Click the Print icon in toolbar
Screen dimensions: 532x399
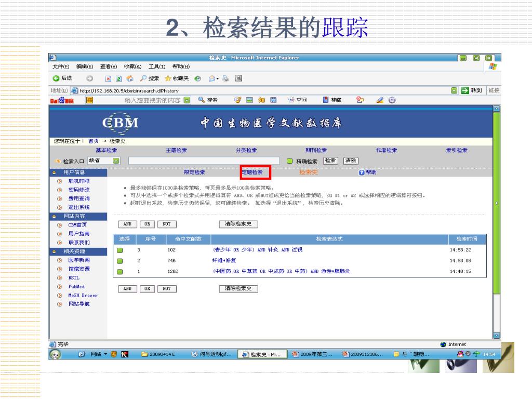coord(225,78)
